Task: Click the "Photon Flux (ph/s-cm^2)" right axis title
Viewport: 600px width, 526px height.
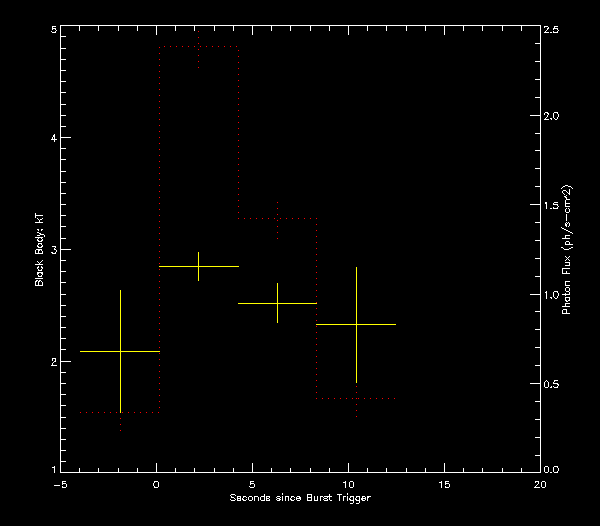Action: (x=566, y=250)
